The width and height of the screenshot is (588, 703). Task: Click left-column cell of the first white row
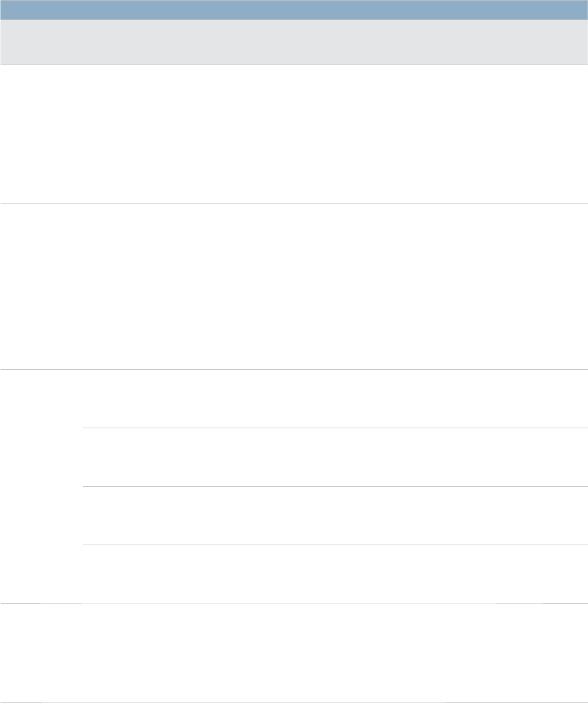click(41, 134)
